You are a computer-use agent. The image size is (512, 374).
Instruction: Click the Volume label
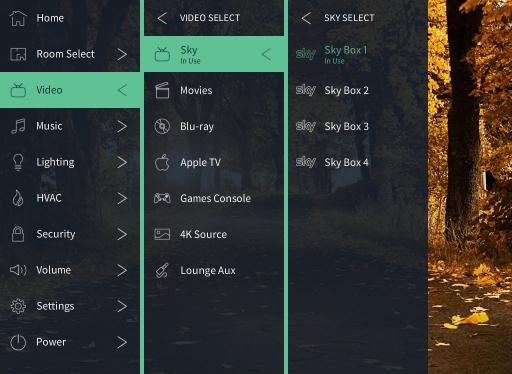[x=53, y=270]
